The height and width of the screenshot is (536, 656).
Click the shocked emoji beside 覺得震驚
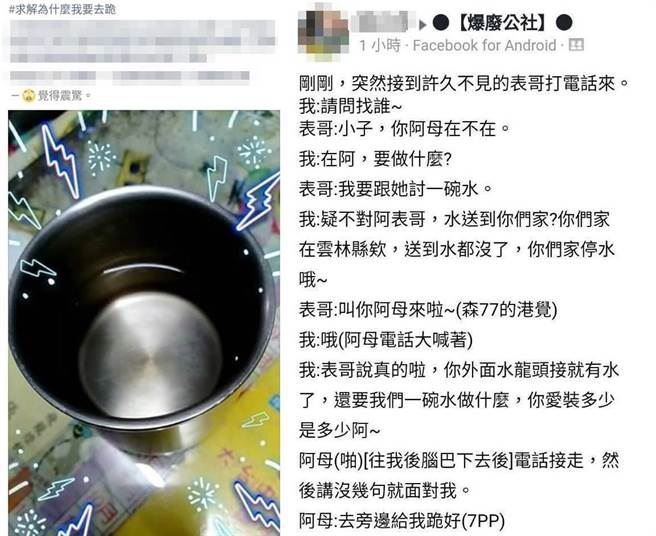(x=28, y=96)
